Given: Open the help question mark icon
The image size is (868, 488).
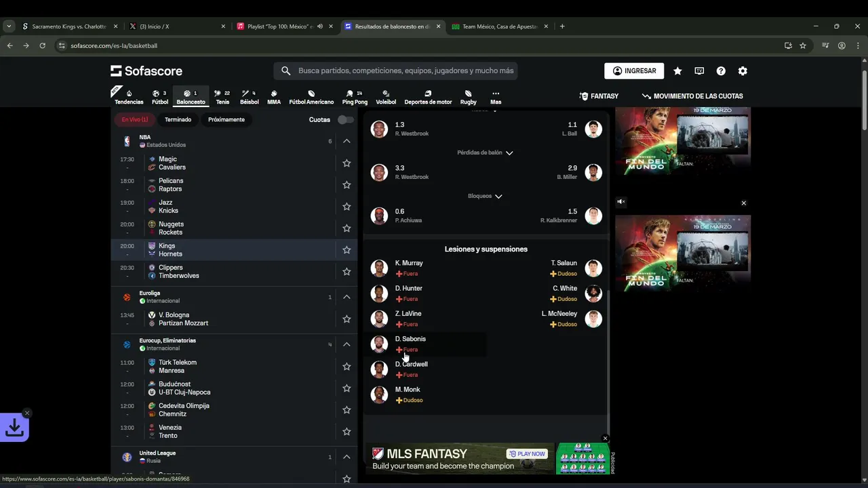Looking at the screenshot, I should [x=721, y=70].
